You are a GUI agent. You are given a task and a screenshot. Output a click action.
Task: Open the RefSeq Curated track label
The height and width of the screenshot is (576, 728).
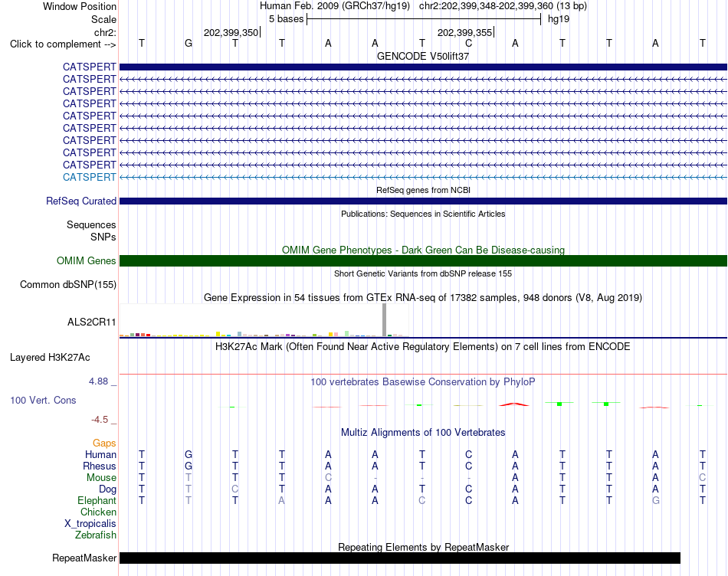point(80,201)
